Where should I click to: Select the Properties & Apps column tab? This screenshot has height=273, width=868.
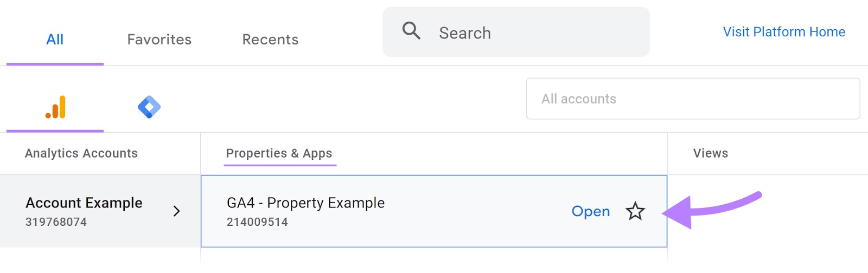279,153
